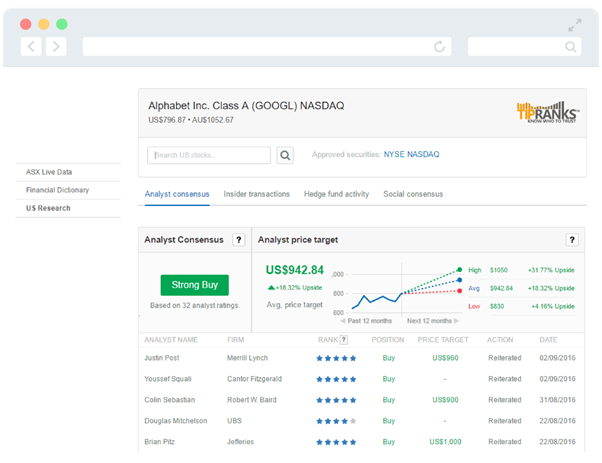Click the green High target dot on chart
Image resolution: width=602 pixels, height=463 pixels.
pyautogui.click(x=460, y=270)
